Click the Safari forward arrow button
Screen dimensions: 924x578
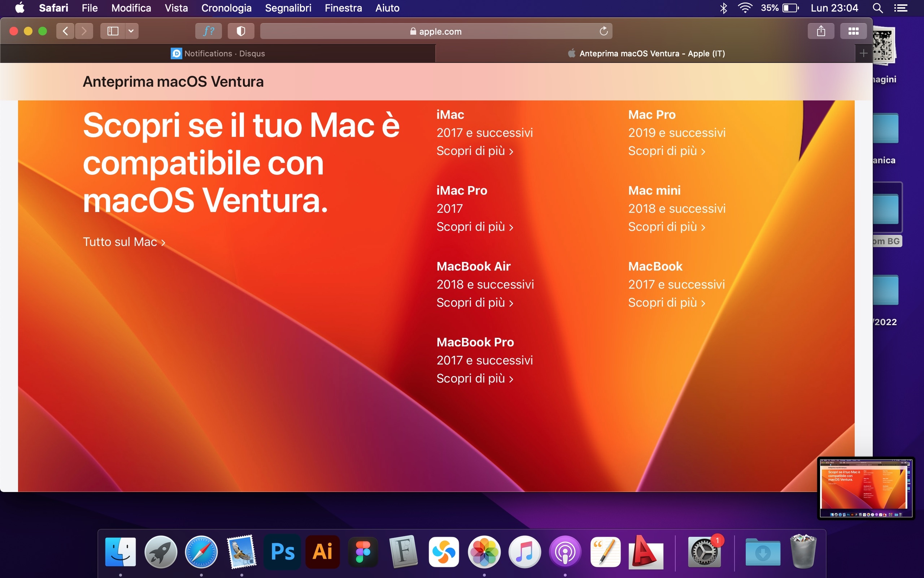(x=84, y=31)
